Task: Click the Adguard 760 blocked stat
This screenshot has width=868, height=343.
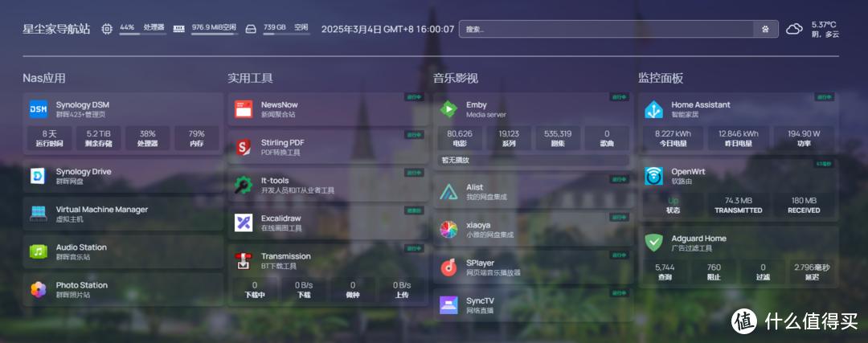Action: click(714, 272)
